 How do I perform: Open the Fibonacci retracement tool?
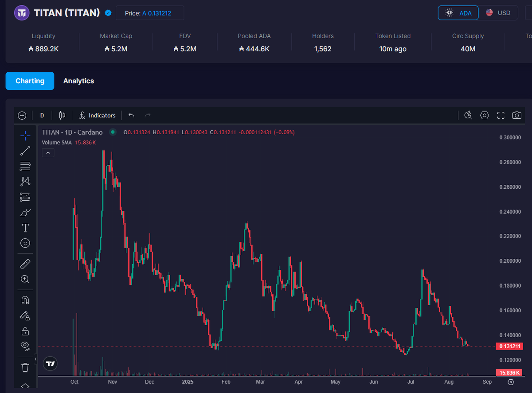tap(25, 166)
